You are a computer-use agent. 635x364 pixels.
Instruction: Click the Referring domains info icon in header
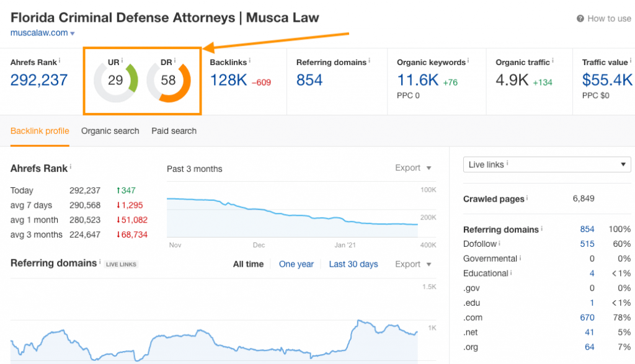[x=370, y=61]
